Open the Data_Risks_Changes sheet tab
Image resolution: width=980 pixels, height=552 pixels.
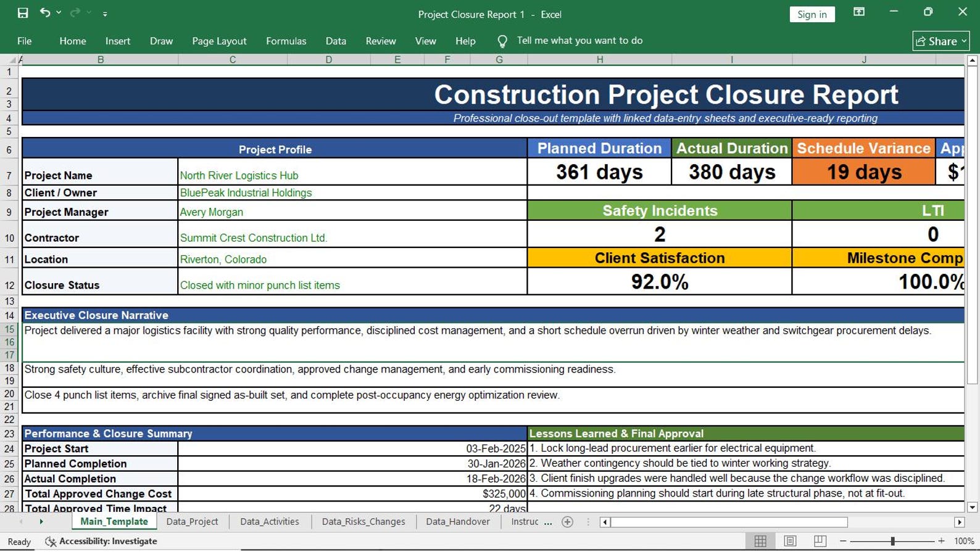pos(363,522)
